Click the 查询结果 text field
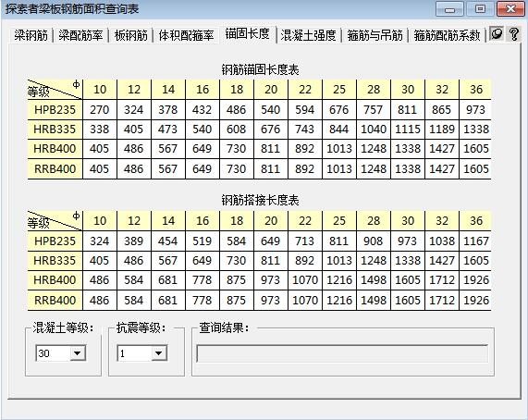 [342, 353]
